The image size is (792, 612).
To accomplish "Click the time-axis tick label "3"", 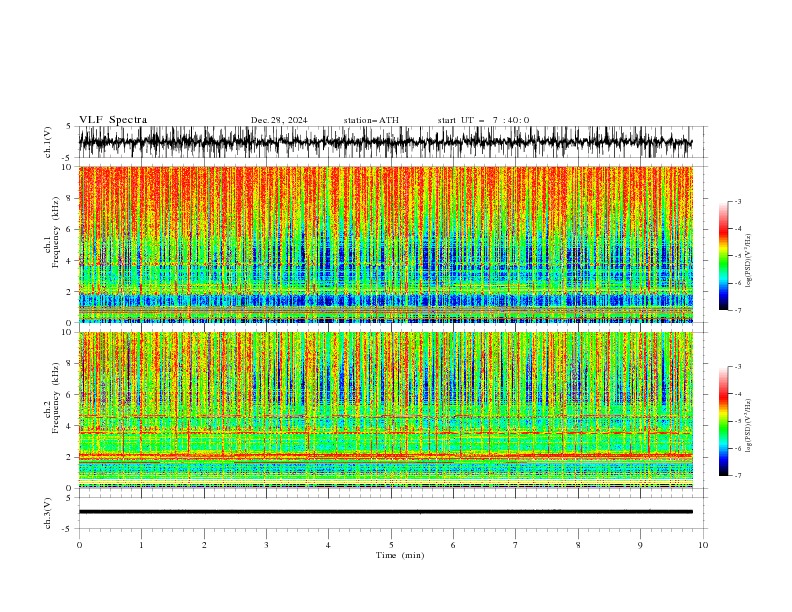I will (266, 545).
